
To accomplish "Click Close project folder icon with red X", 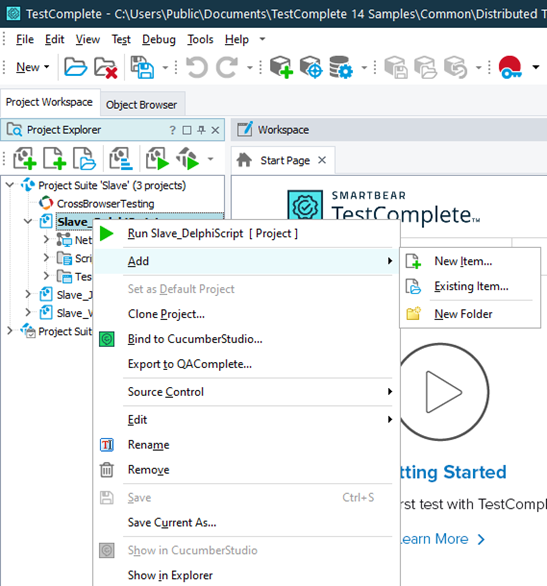I will (x=106, y=67).
